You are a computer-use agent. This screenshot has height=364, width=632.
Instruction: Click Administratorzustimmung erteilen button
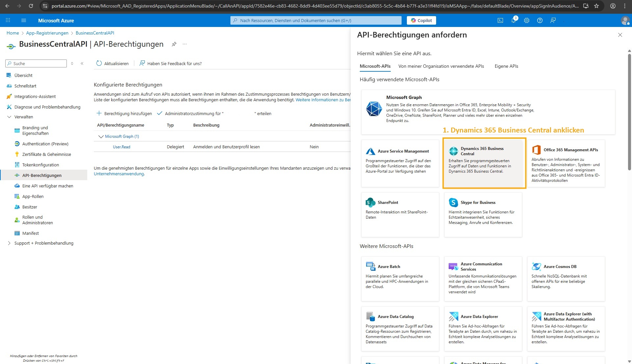[214, 113]
